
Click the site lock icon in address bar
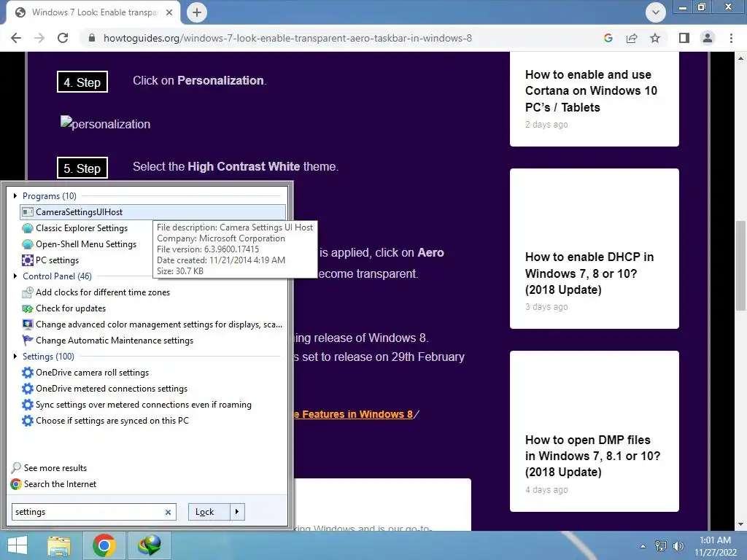92,38
